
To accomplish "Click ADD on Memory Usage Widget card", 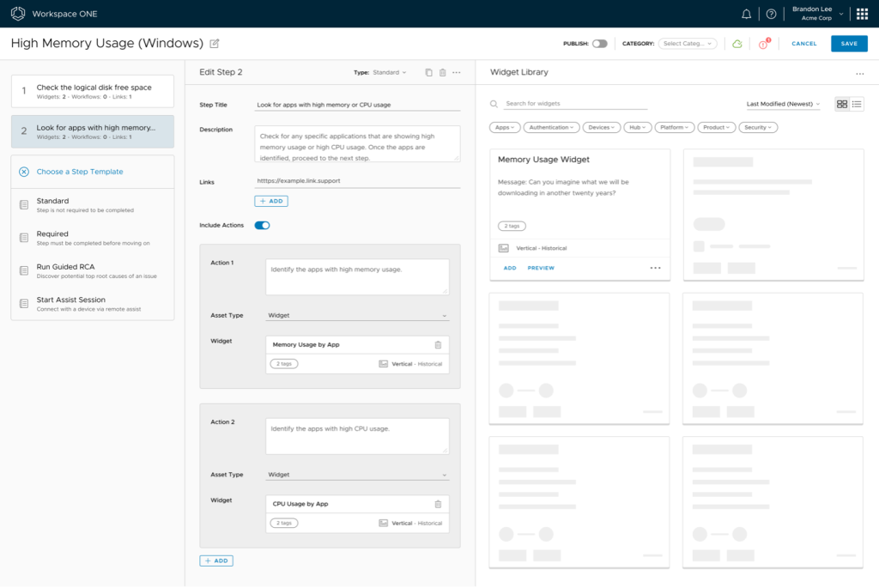I will pos(510,268).
